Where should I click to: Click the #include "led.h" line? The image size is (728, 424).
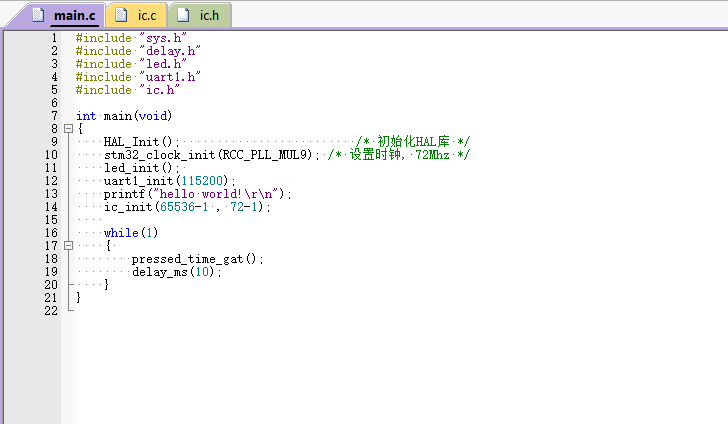(x=131, y=64)
